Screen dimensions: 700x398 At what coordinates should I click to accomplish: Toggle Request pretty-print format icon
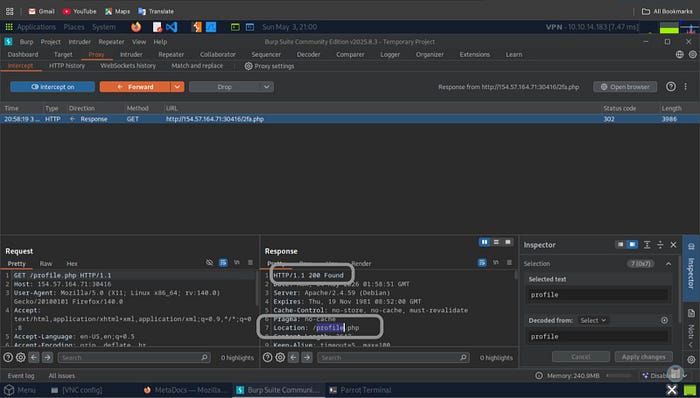[x=223, y=262]
